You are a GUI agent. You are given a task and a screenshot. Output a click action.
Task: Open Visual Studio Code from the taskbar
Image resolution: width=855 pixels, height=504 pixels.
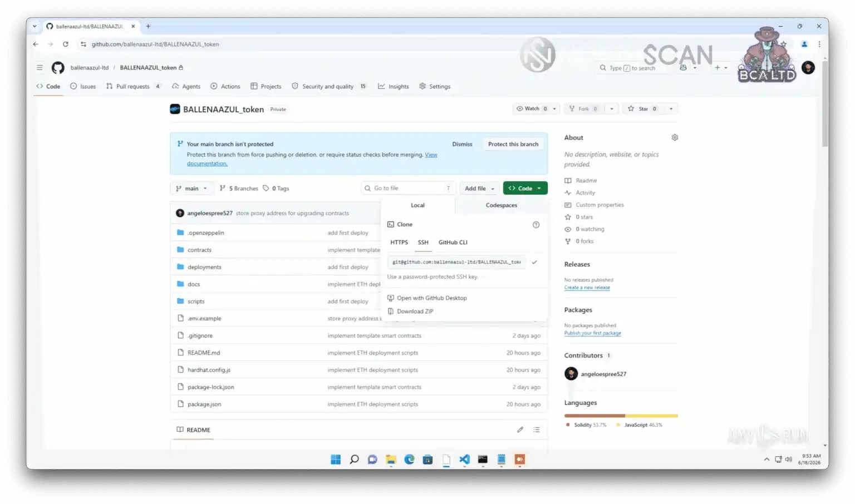pyautogui.click(x=464, y=459)
